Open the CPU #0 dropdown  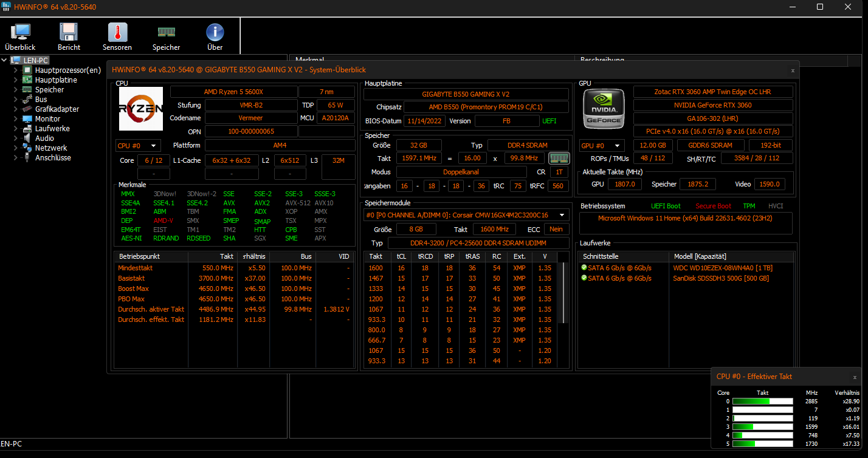[138, 146]
